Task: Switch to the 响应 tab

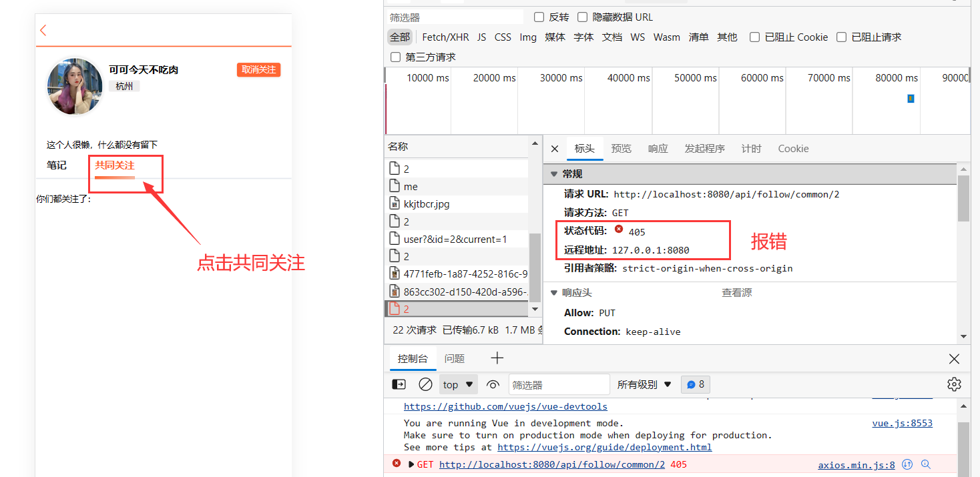Action: 658,149
